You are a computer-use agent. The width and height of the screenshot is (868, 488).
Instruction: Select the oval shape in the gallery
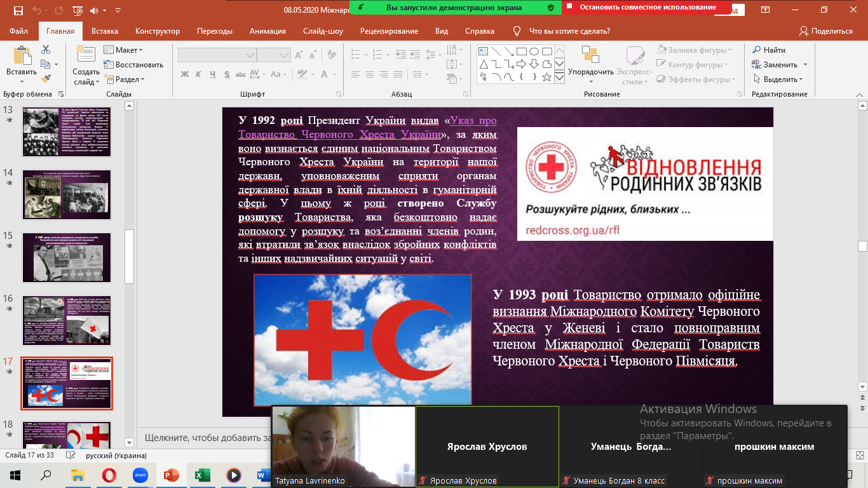[534, 51]
